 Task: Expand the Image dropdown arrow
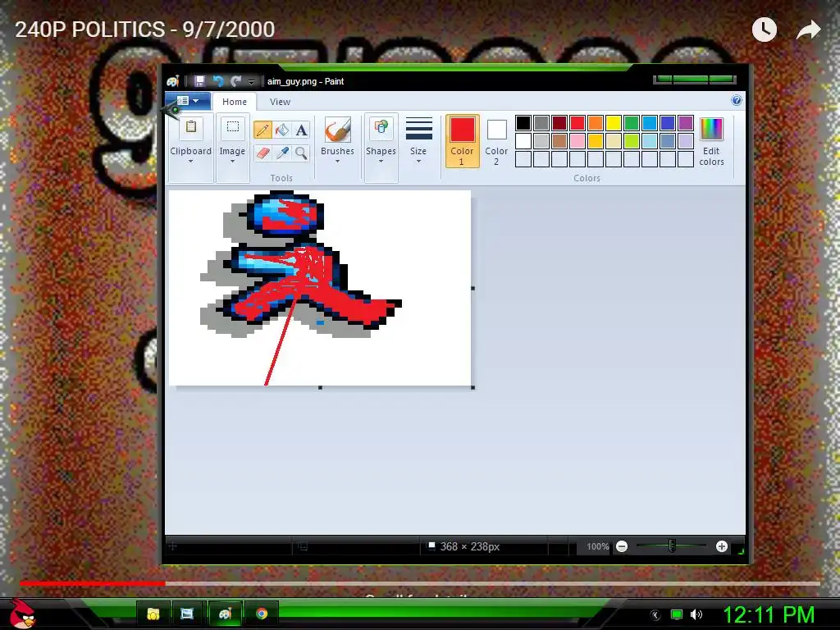(x=232, y=162)
